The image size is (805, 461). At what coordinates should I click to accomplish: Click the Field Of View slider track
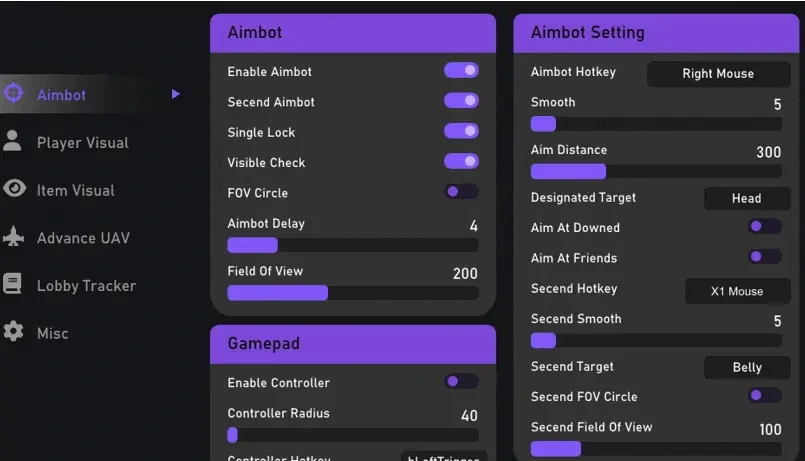(x=353, y=293)
